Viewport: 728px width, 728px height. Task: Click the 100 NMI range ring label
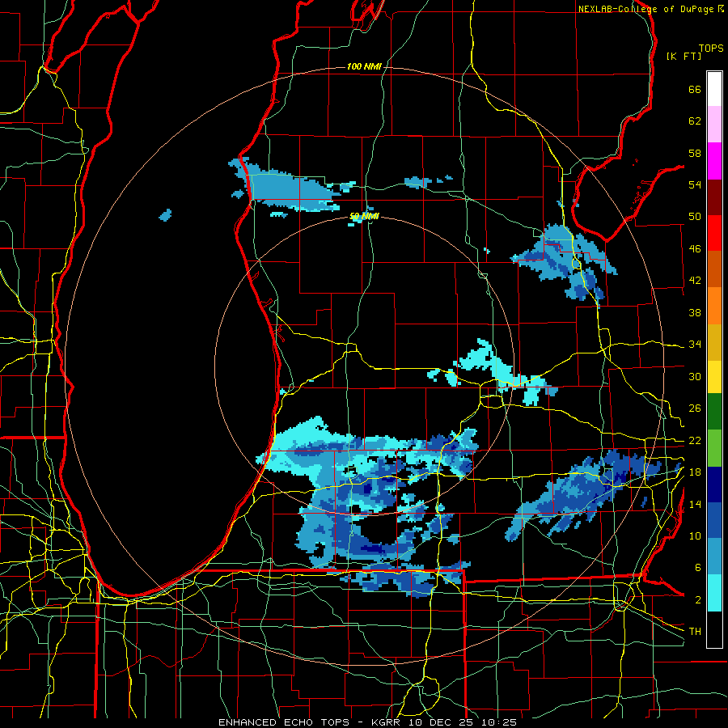click(364, 67)
